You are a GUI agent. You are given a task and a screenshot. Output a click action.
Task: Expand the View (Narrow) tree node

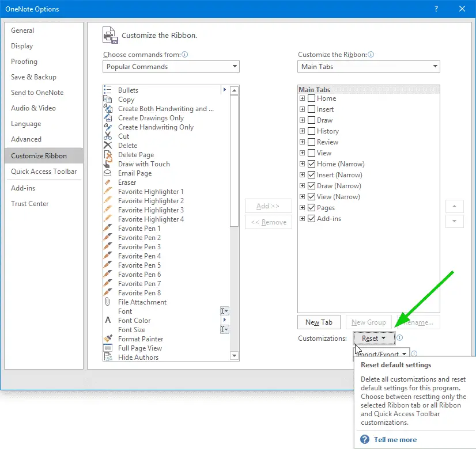[x=302, y=196]
